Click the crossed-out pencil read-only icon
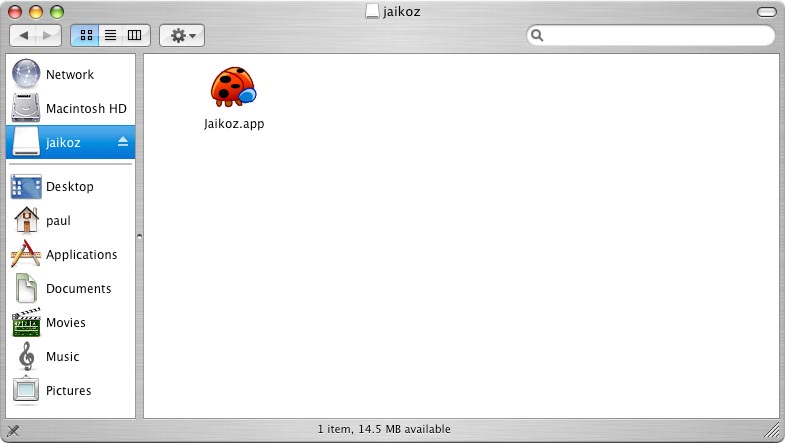Viewport: 785px width, 443px height. 13,430
